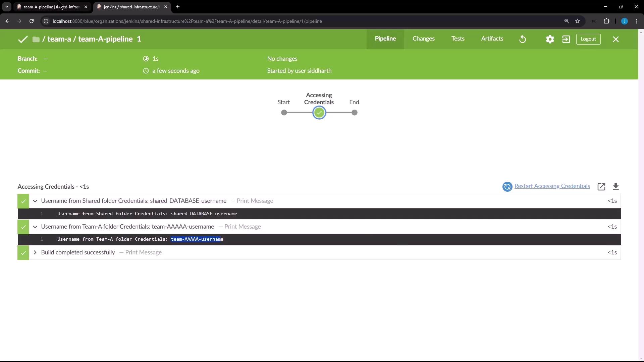This screenshot has width=644, height=362.
Task: Open the browser extensions puzzle icon
Action: point(606,21)
